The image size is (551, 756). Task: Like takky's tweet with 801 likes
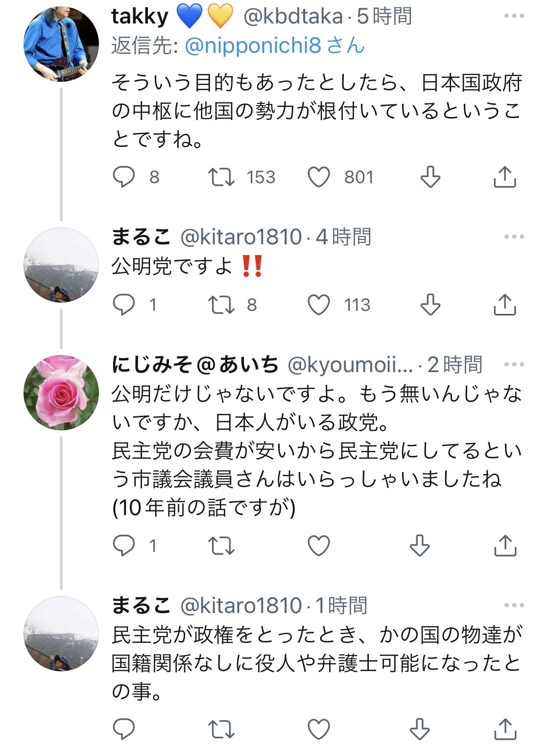pyautogui.click(x=318, y=177)
